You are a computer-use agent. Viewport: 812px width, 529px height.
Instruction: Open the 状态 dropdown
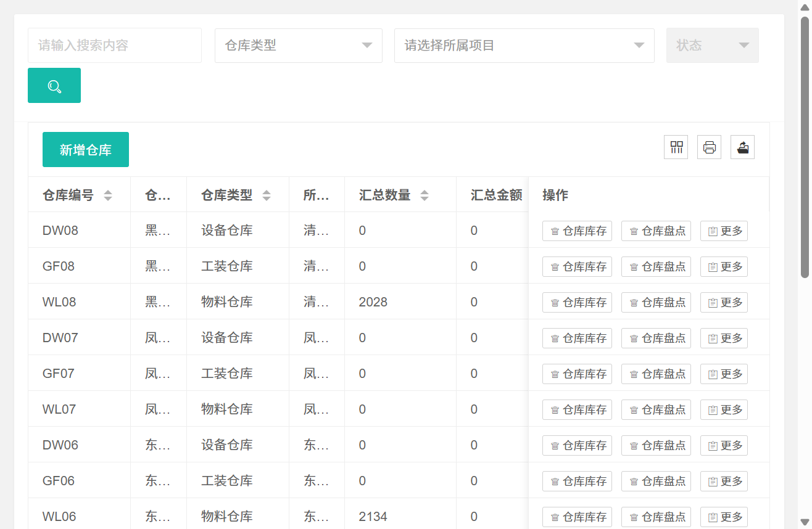pyautogui.click(x=713, y=46)
